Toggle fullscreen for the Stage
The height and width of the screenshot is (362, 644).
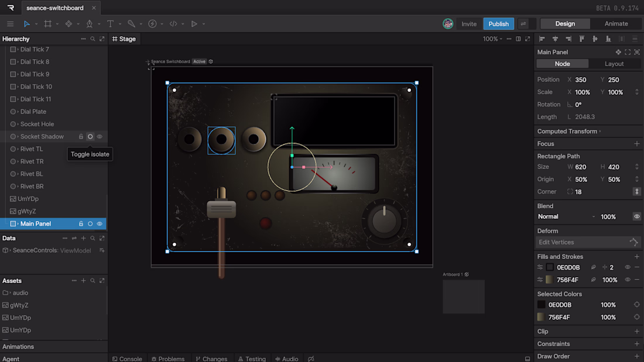[x=527, y=39]
